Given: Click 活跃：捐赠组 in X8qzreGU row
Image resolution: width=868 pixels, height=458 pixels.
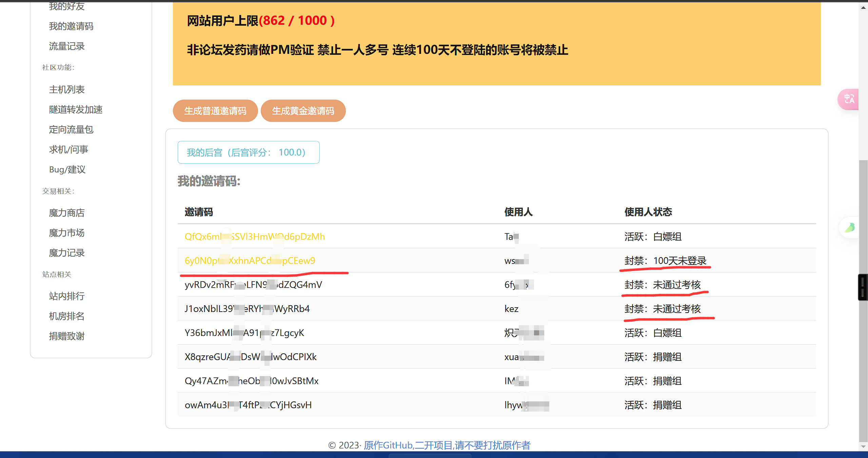Looking at the screenshot, I should tap(653, 357).
